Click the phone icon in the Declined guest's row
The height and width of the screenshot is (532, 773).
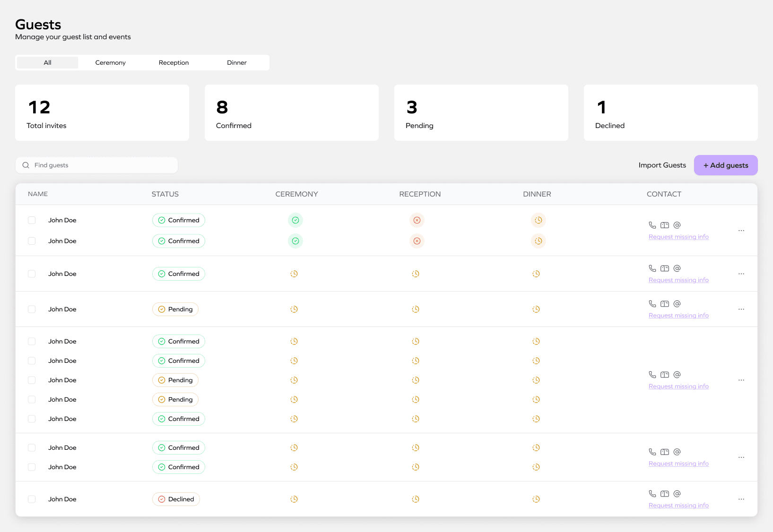[652, 494]
